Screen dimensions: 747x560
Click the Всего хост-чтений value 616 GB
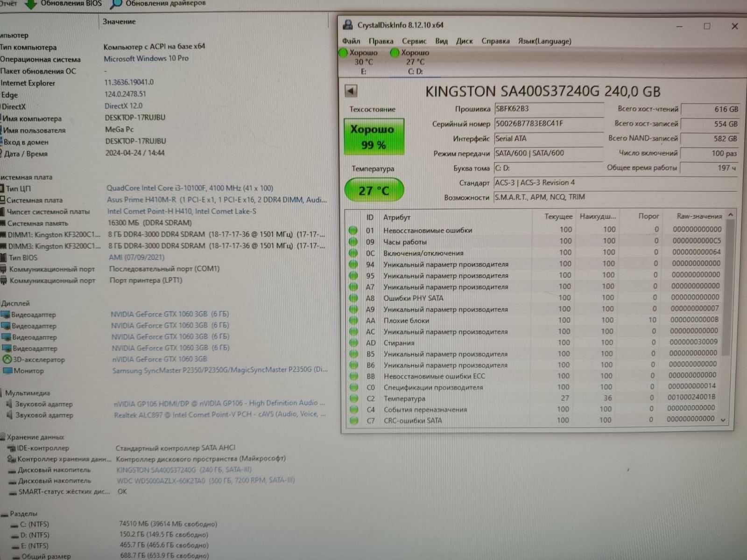(x=710, y=109)
